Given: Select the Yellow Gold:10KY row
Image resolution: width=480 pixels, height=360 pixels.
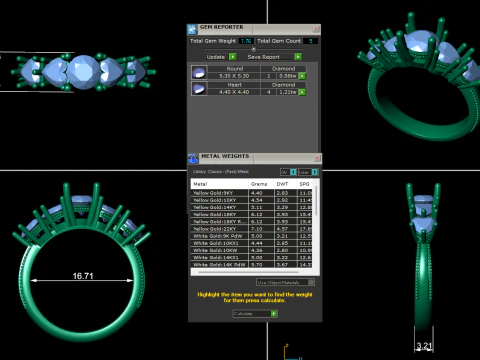Looking at the screenshot, I should [252, 200].
